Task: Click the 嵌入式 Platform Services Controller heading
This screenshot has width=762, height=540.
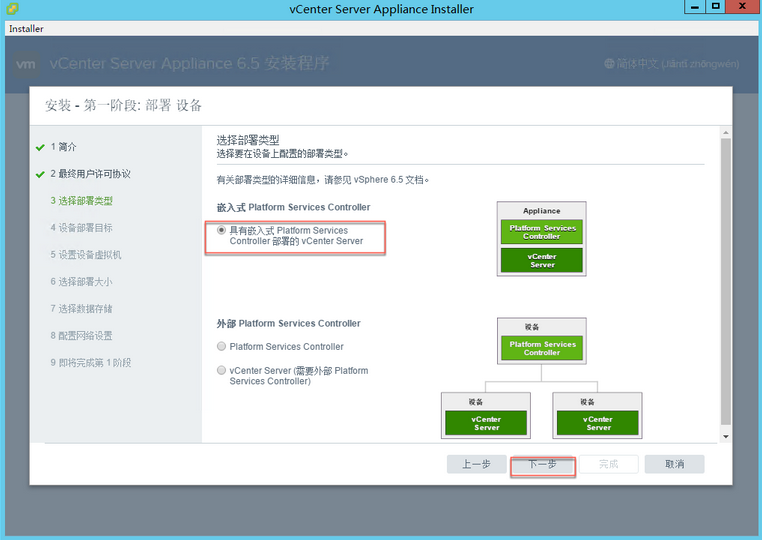Action: tap(293, 208)
